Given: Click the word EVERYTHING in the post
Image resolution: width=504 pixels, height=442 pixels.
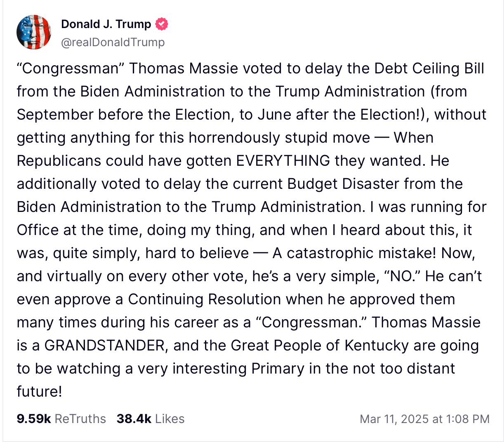Looking at the screenshot, I should [283, 161].
